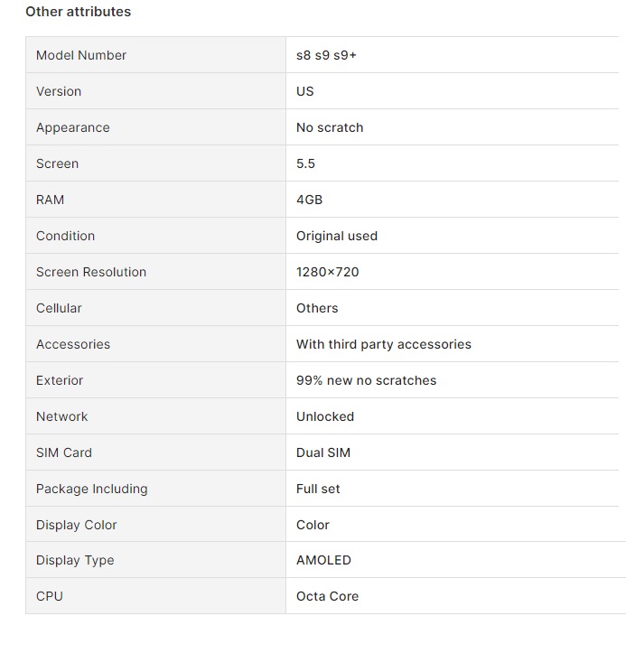The height and width of the screenshot is (672, 626).
Task: Select the AMOLED display type value
Action: coord(323,560)
